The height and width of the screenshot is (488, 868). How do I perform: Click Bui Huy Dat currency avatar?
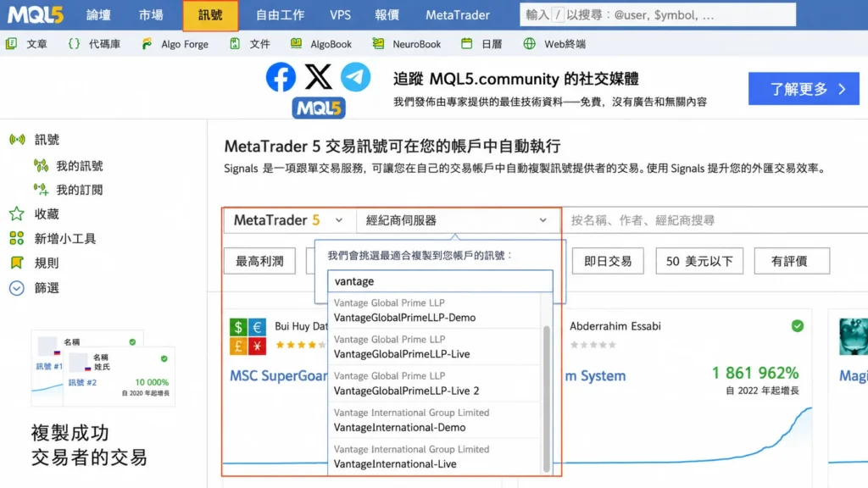click(248, 336)
